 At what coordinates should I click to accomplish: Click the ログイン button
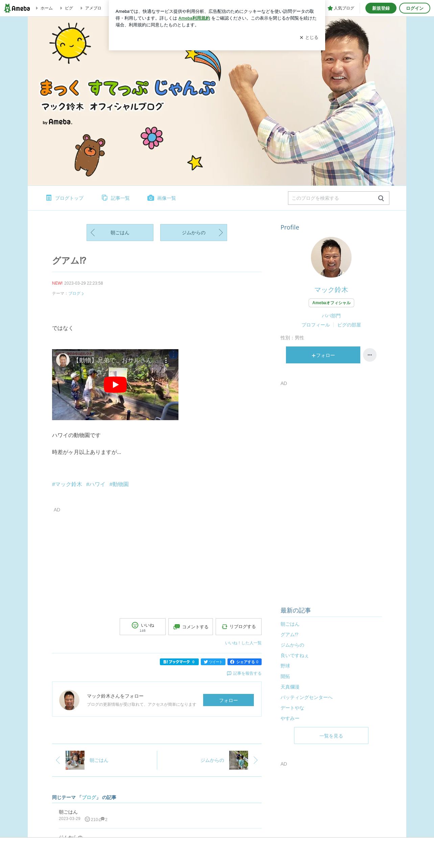point(414,8)
